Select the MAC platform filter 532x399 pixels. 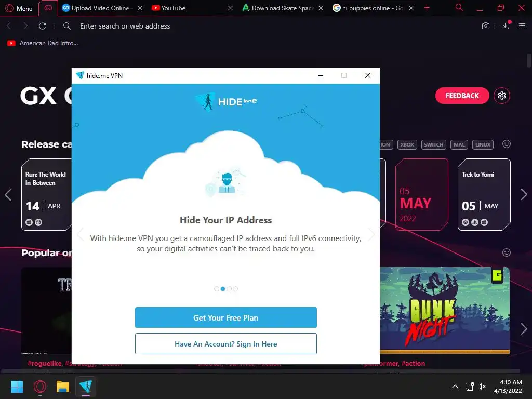pos(459,144)
